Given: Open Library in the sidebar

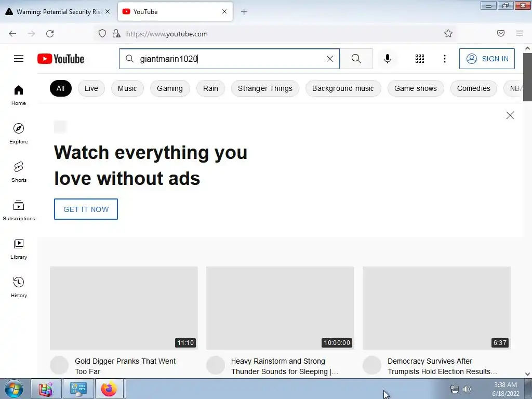Looking at the screenshot, I should (x=19, y=249).
